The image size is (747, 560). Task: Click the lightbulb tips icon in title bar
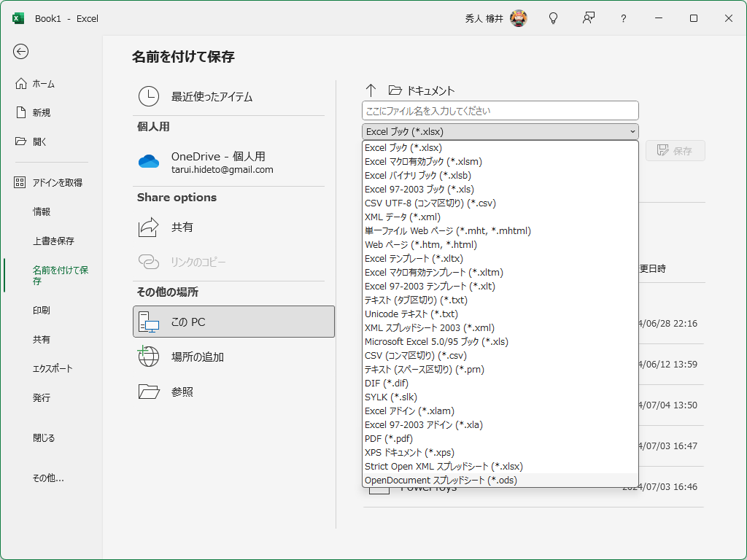pos(553,18)
